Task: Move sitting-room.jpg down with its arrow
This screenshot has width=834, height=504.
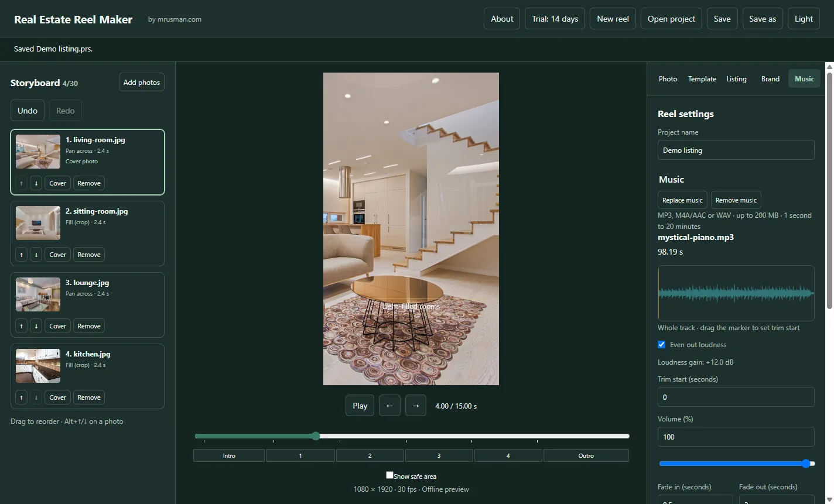Action: 36,255
